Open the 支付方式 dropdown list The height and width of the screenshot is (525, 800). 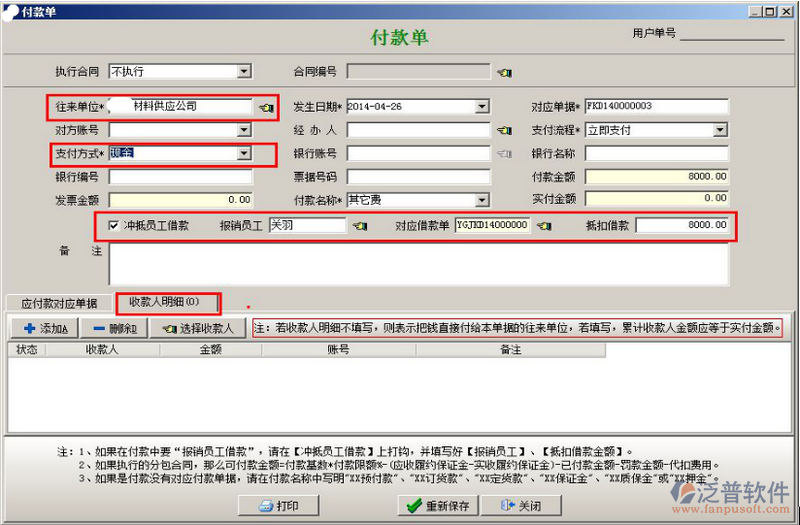pyautogui.click(x=243, y=154)
